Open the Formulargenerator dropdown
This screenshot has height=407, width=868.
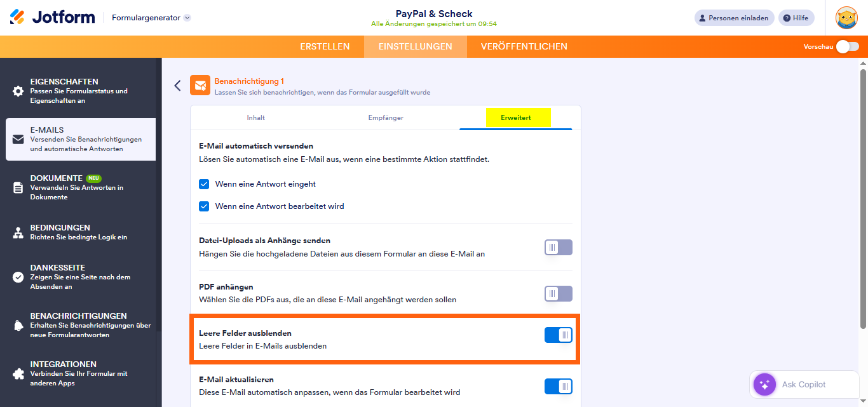click(x=149, y=18)
